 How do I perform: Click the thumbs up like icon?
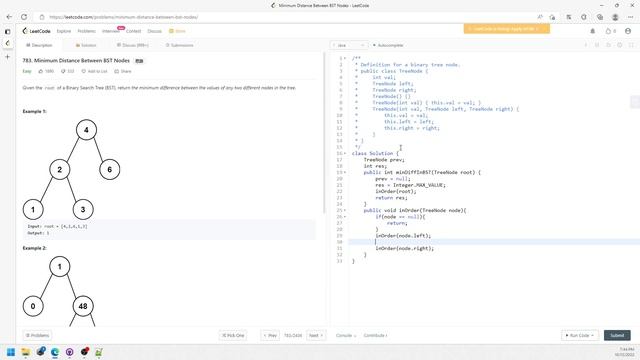click(41, 71)
